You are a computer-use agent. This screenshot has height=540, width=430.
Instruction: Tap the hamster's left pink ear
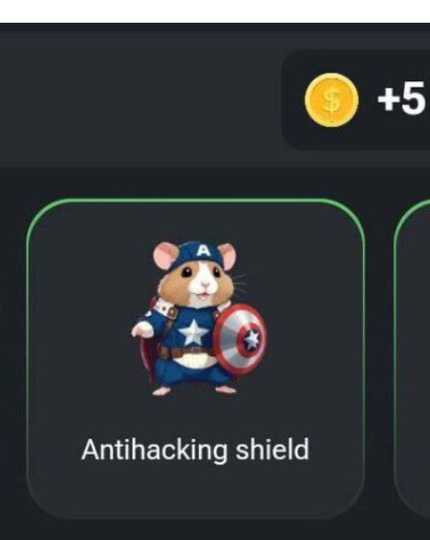[165, 255]
